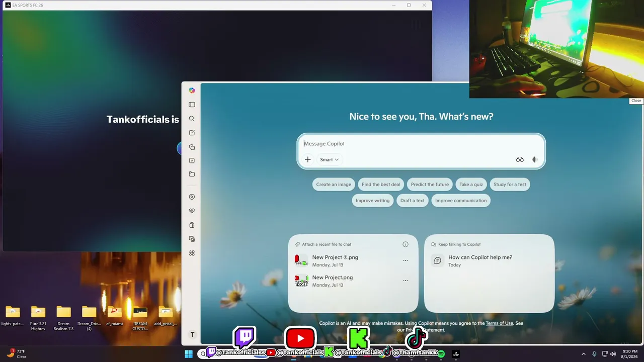Screen dimensions: 644x362
Task: Click the glasses vision icon in message box
Action: pos(520,159)
